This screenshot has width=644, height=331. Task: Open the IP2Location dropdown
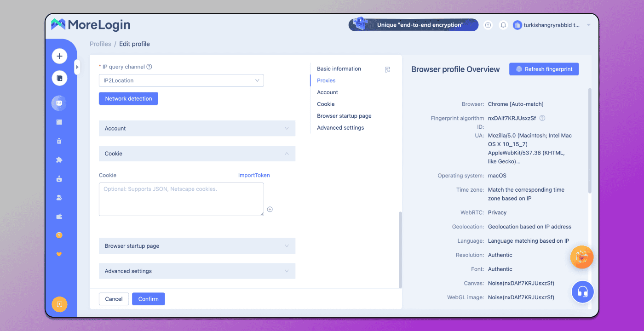181,80
